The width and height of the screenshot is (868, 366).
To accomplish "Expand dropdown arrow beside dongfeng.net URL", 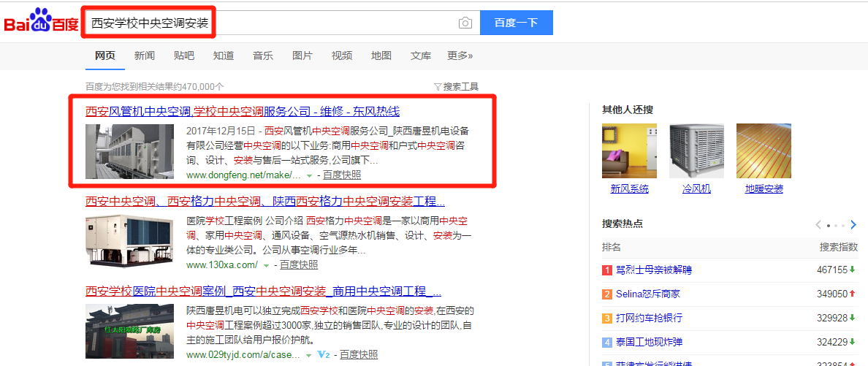I will pyautogui.click(x=310, y=175).
